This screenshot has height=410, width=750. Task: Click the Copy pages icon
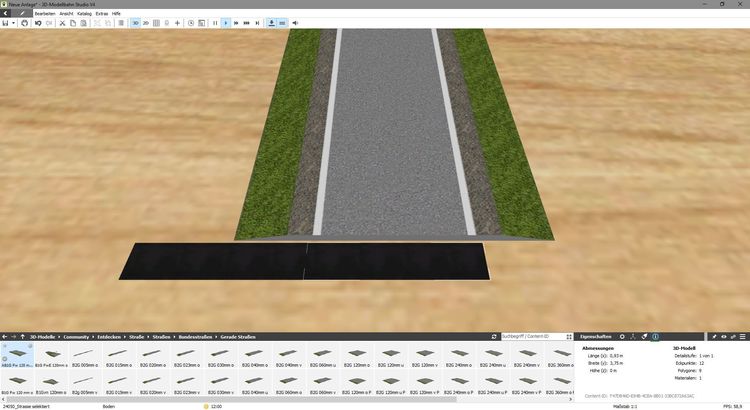click(73, 23)
